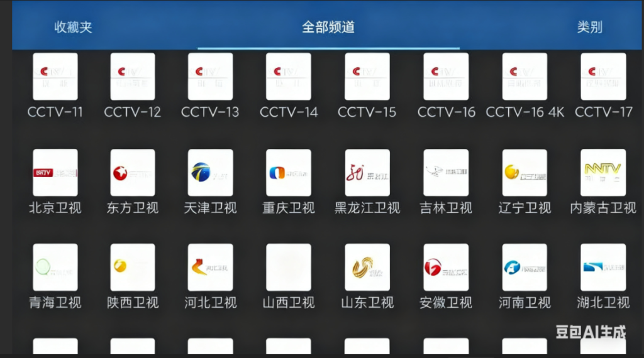Open the CCTV-11 channel icon
The width and height of the screenshot is (644, 358).
55,76
